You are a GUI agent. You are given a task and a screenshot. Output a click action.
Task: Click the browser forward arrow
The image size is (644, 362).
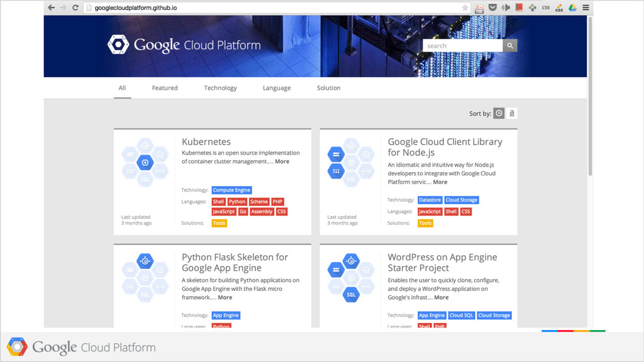point(63,8)
